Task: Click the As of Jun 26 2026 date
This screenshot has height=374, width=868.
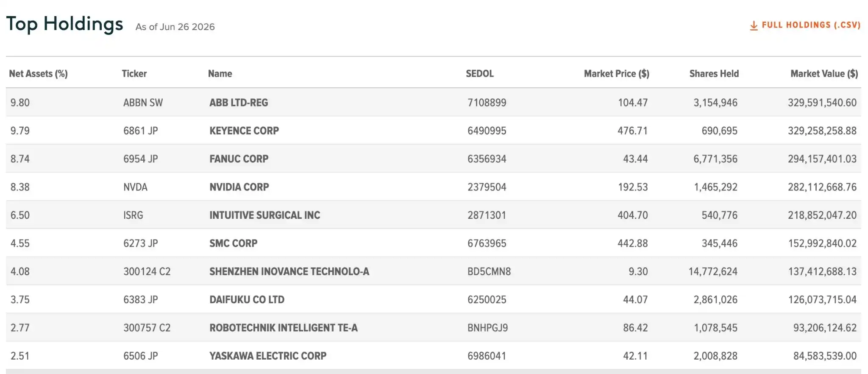Action: (x=175, y=27)
